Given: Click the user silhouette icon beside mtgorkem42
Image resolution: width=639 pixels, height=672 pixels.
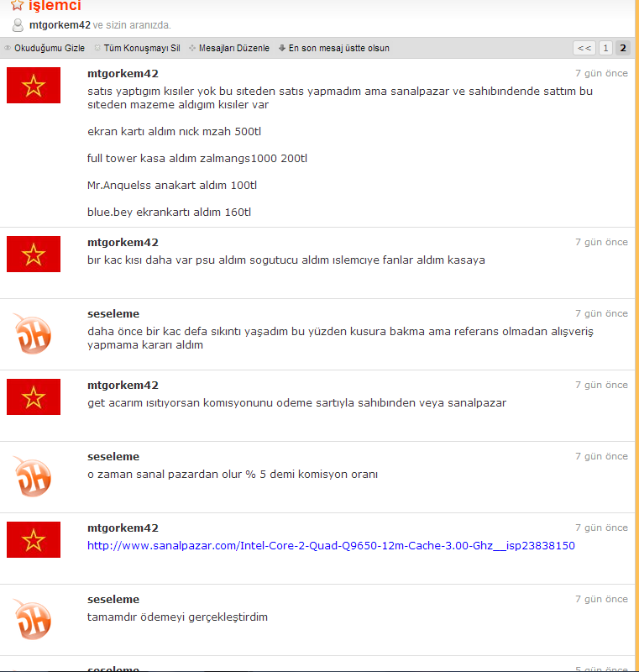Looking at the screenshot, I should 18,25.
